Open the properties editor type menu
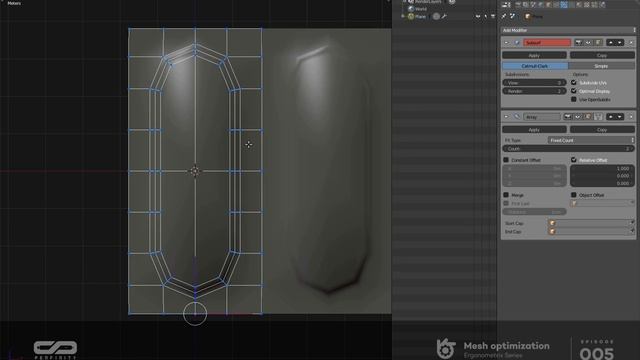 (x=506, y=4)
